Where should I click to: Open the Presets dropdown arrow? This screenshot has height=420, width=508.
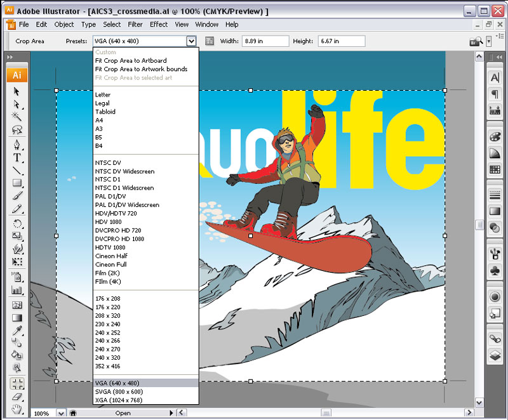191,41
